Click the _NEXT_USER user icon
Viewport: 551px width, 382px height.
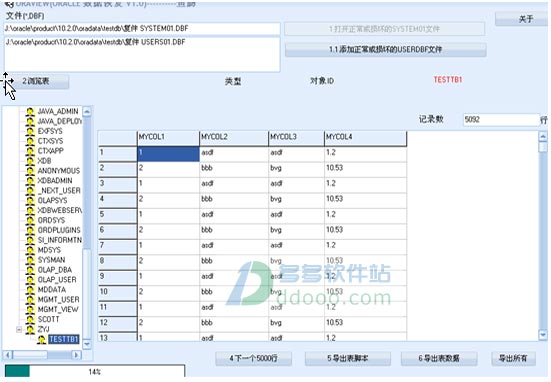[30, 190]
